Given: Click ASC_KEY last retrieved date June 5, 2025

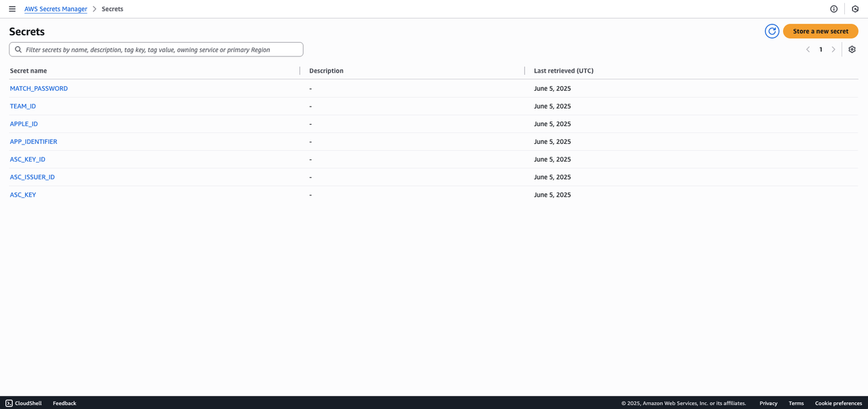Looking at the screenshot, I should pyautogui.click(x=552, y=194).
